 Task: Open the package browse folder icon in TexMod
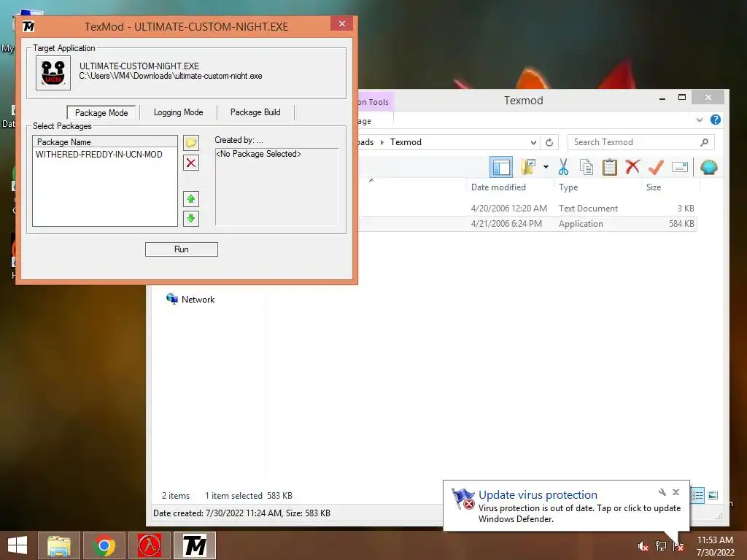point(191,142)
